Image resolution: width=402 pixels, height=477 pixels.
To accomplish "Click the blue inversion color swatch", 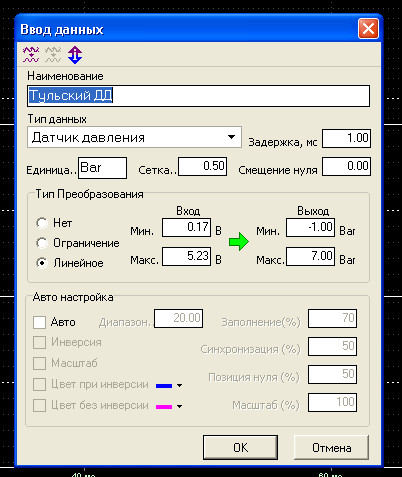I will tap(164, 386).
